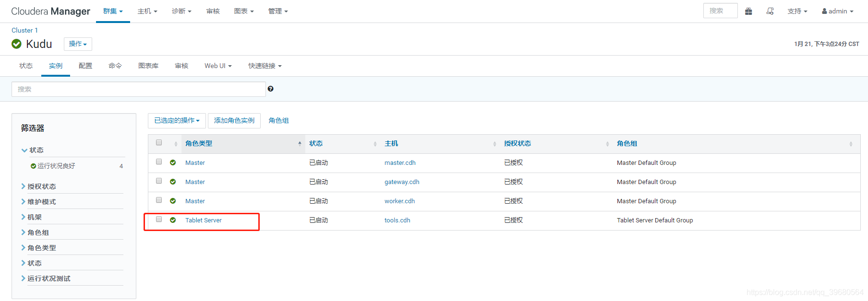868x301 pixels.
Task: Open Master role link on gateway.cdh row
Action: click(195, 182)
